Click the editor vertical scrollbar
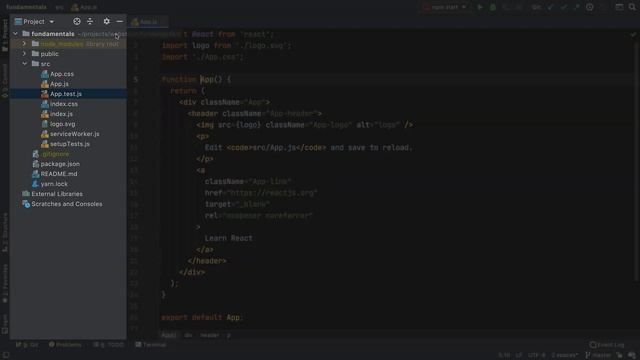Viewport: 640px width, 360px height. point(637,163)
